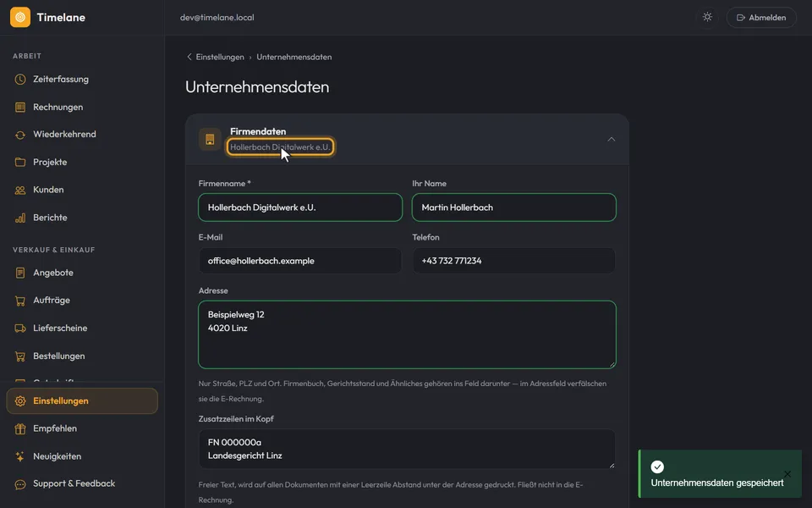The width and height of the screenshot is (812, 508).
Task: Click the Unternehmensdaten breadcrumb text
Action: tap(294, 57)
